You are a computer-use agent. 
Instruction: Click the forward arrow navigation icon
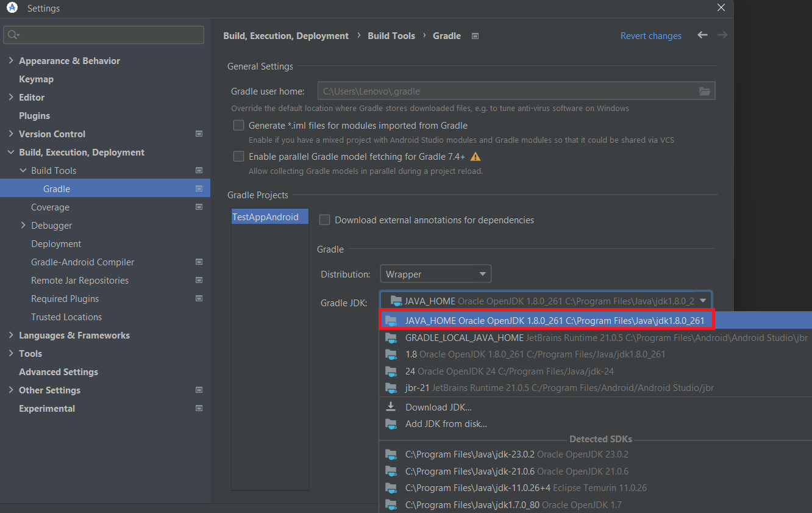tap(722, 35)
